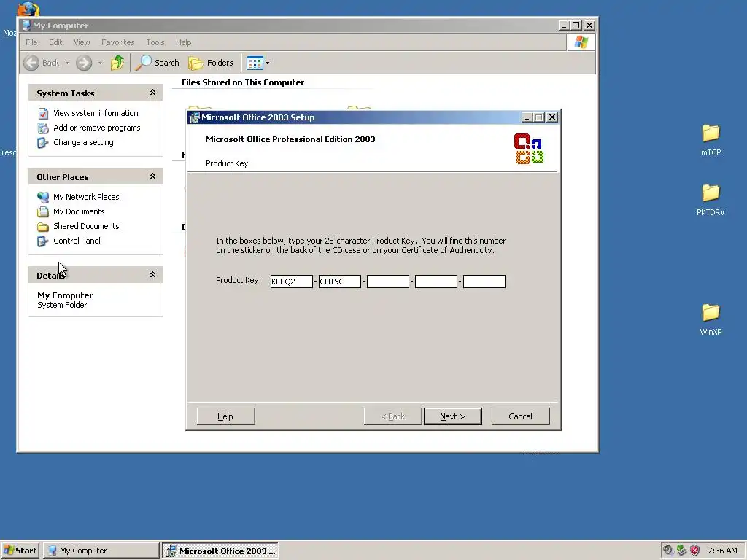Click the fourth Product Key box
The width and height of the screenshot is (747, 560).
[x=436, y=281]
